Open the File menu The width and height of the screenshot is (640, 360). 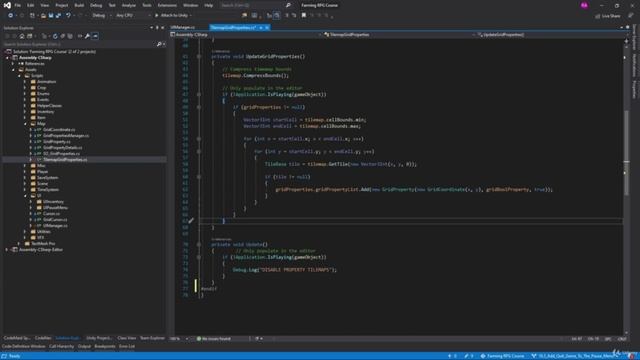(18, 5)
